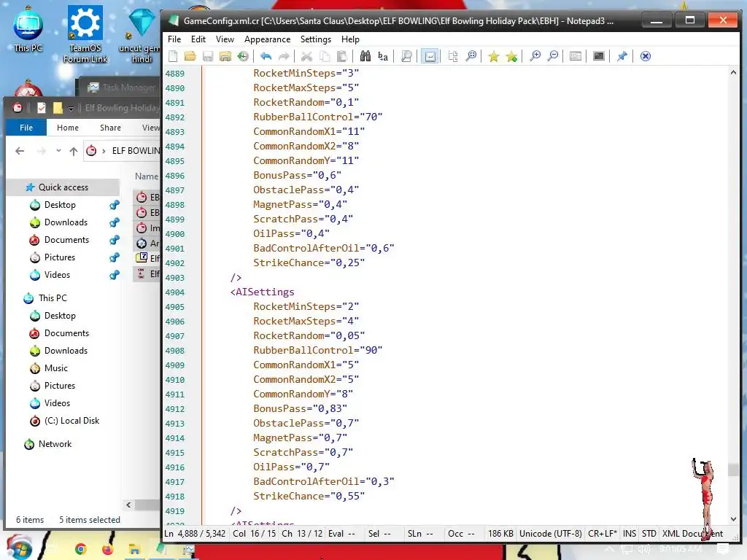Click the New document icon in Notepad3 toolbar
This screenshot has height=560, width=747.
173,56
